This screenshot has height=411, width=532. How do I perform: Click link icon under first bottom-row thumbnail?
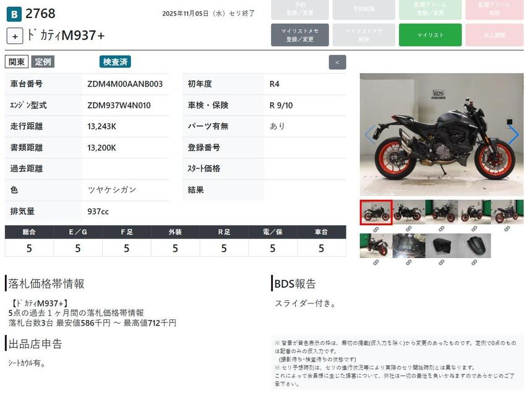[x=375, y=262]
